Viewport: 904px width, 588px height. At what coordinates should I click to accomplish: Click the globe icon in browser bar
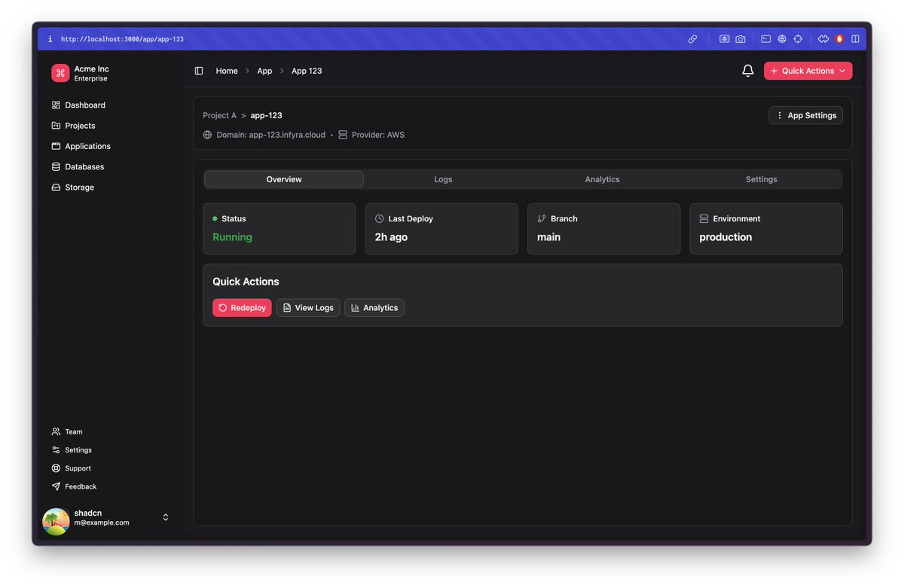782,39
